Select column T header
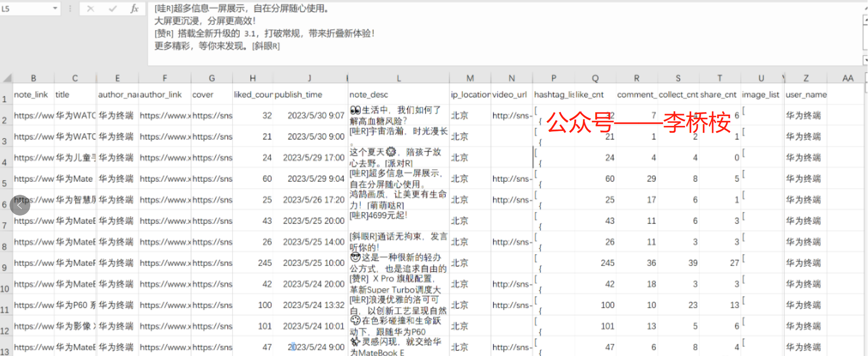 pos(720,78)
